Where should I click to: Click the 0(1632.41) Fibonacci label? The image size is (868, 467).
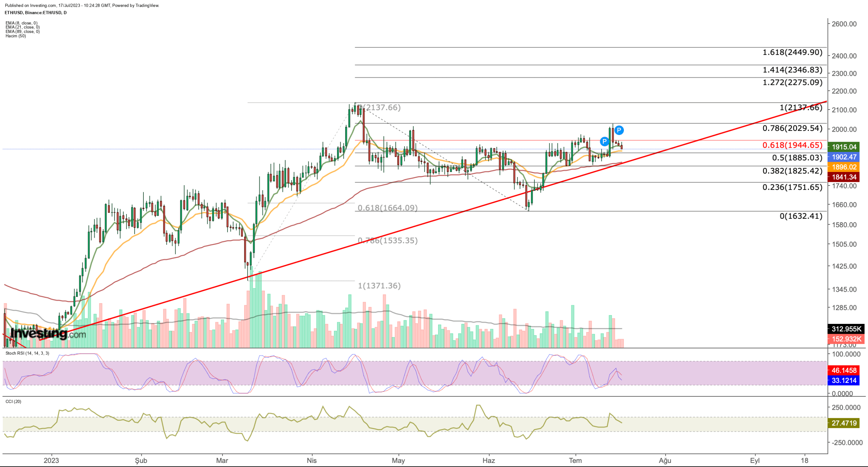pyautogui.click(x=801, y=216)
